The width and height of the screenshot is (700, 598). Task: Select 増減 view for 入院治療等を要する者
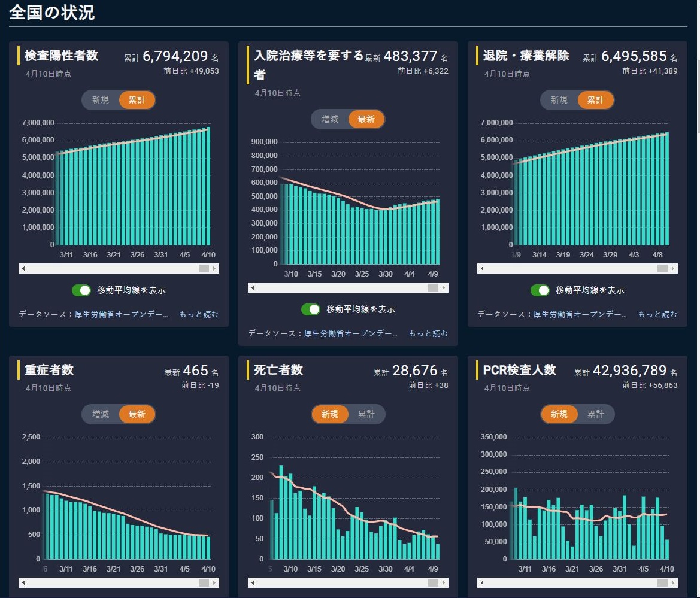point(330,119)
